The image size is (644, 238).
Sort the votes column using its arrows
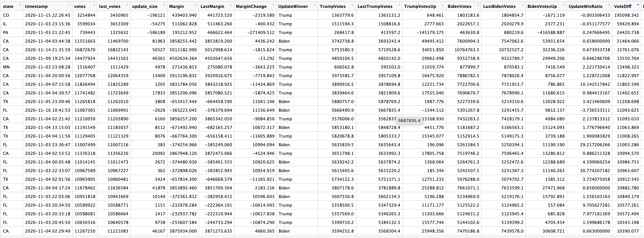pos(94,5)
